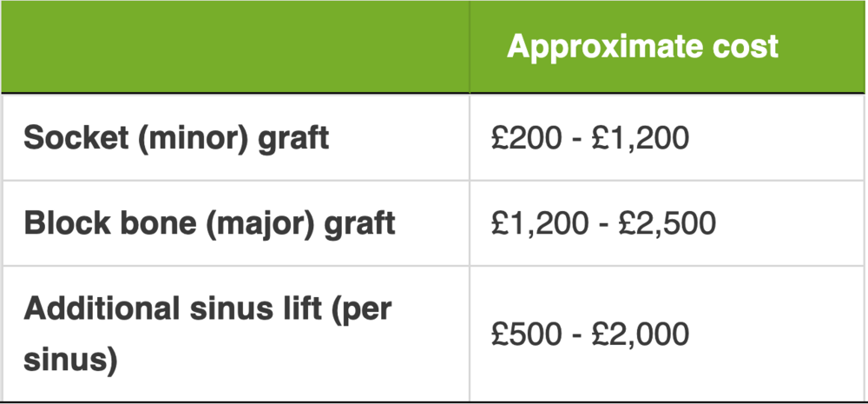Viewport: 868px width, 404px height.
Task: Click the £2,000 amount
Action: 640,334
